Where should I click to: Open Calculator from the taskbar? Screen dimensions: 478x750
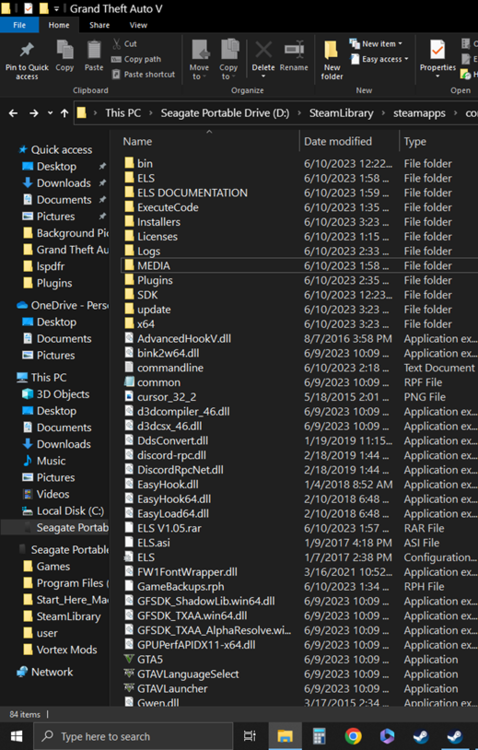point(319,736)
